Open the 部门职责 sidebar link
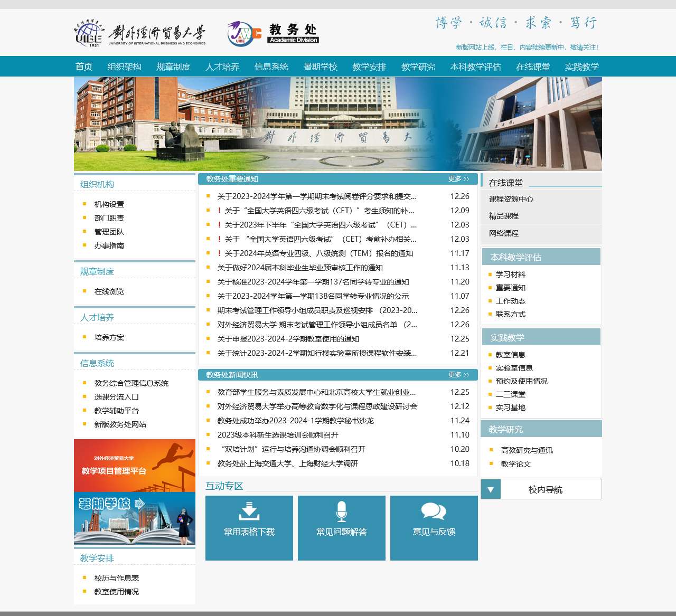This screenshot has height=616, width=676. (109, 218)
